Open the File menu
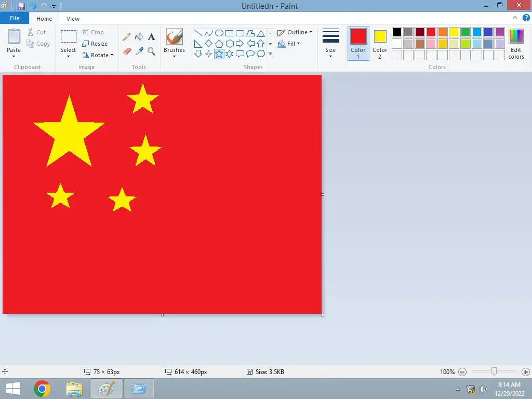This screenshot has height=399, width=532. 15,18
